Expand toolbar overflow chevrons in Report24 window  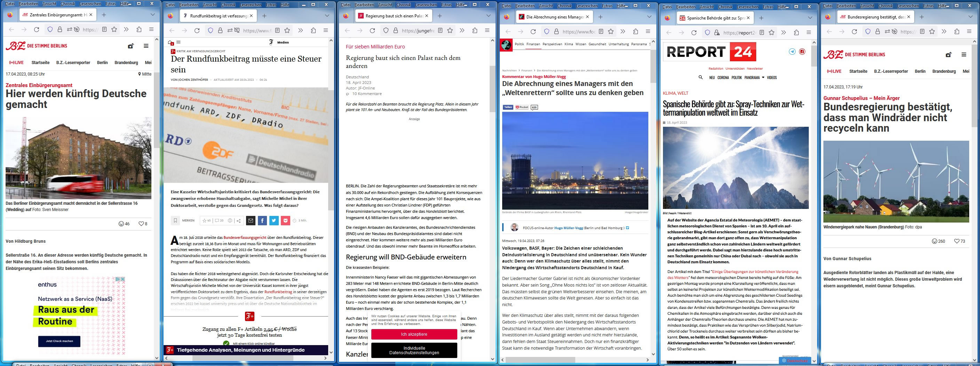point(783,32)
